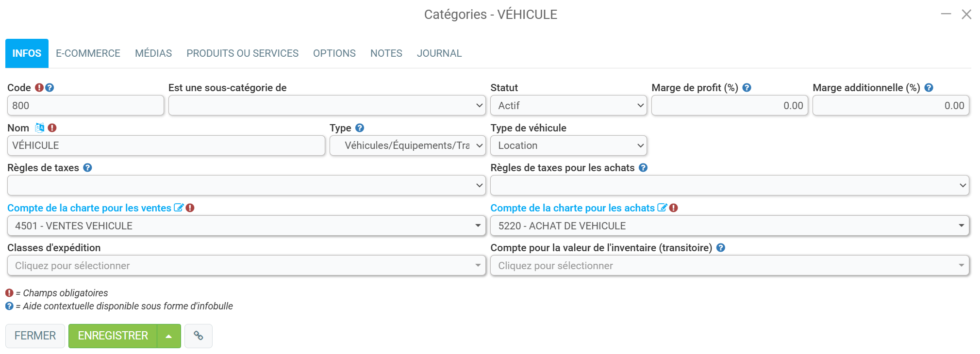The image size is (980, 354).
Task: Click the Code input field containing 800
Action: (x=85, y=105)
